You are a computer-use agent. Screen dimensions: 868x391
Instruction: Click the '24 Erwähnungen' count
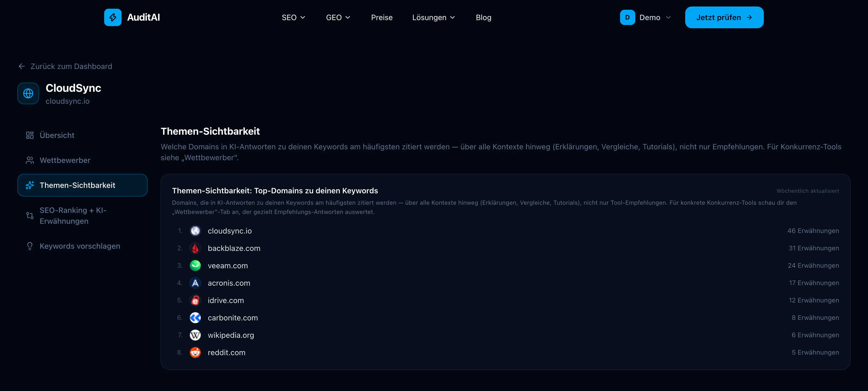click(x=813, y=265)
